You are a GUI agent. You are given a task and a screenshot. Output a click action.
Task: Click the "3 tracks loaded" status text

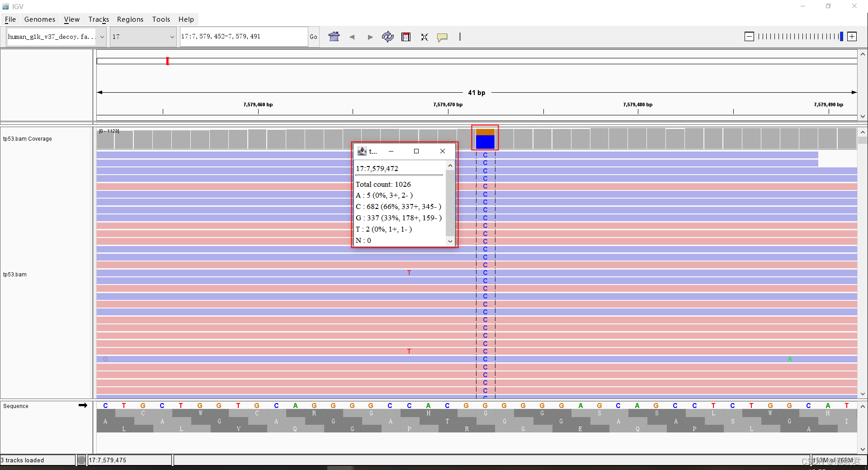tap(23, 460)
